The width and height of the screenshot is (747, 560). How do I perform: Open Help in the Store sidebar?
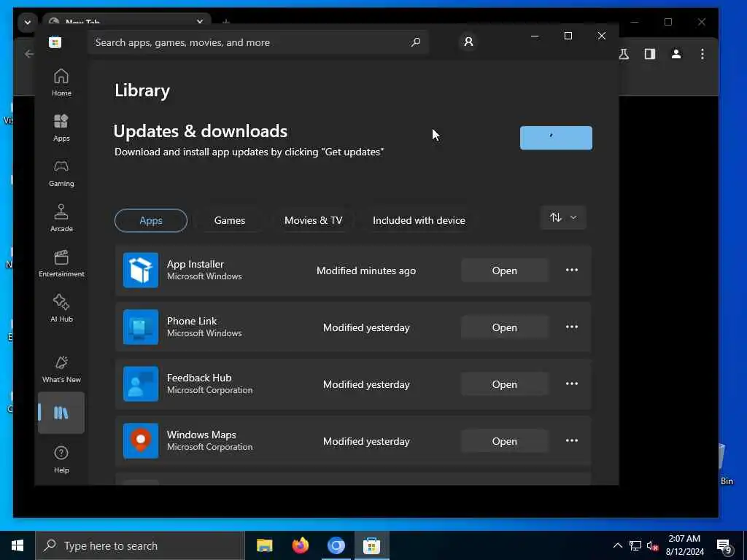(61, 459)
